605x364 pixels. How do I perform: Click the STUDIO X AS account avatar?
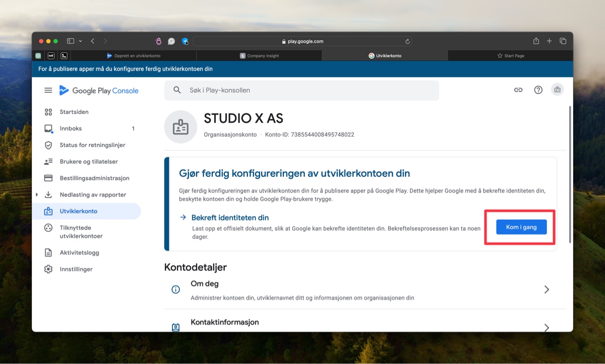180,127
